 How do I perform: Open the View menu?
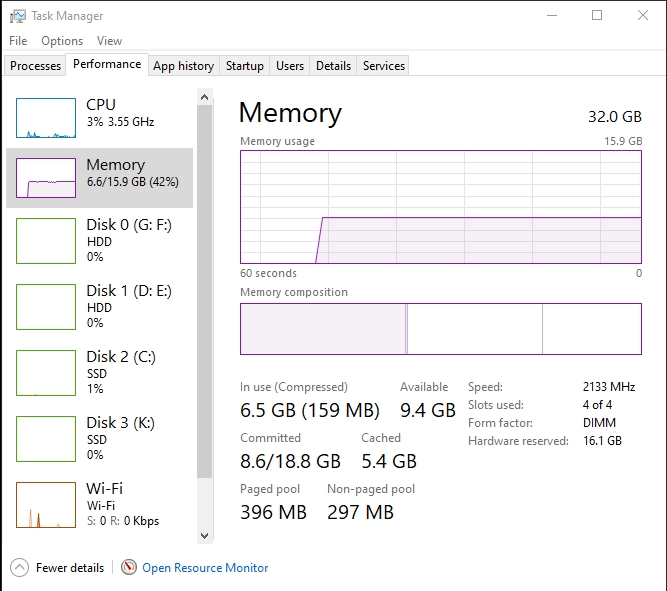click(109, 41)
